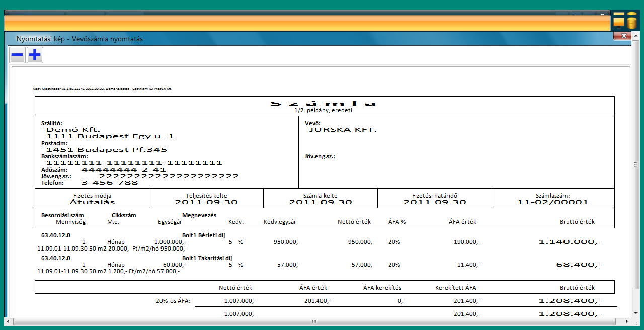Screen dimensions: 644x330
Task: Close the Nyomtatási kép preview window
Action: tap(623, 36)
